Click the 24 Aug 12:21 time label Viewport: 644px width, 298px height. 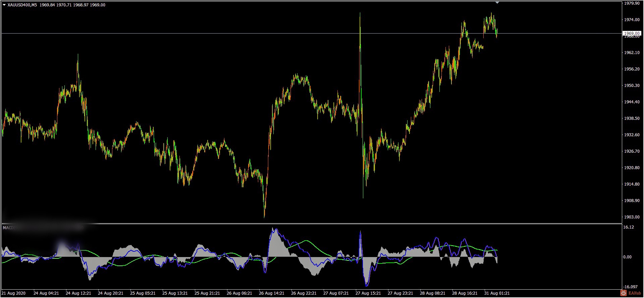click(78, 293)
